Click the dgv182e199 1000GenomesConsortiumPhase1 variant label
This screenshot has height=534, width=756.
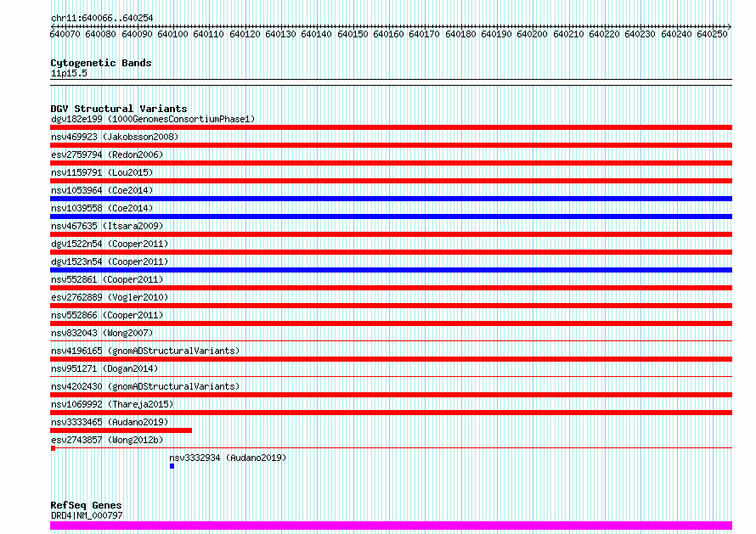153,119
